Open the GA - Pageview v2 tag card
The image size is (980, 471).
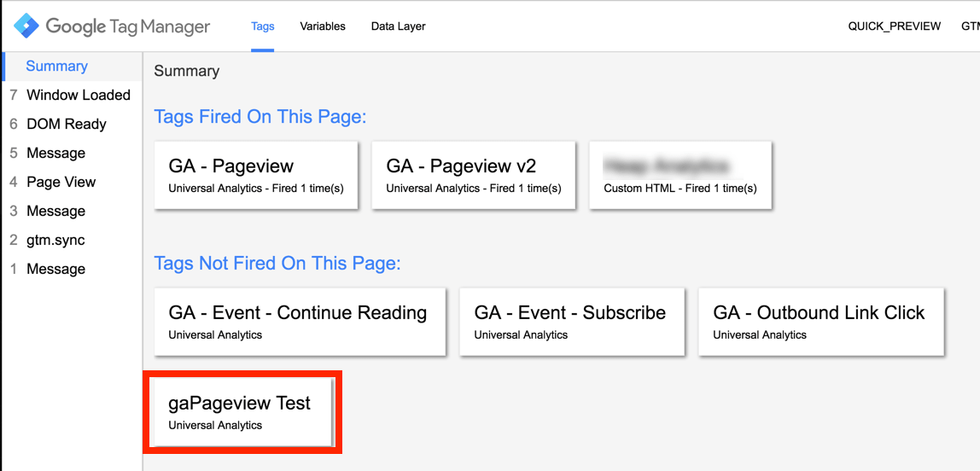pyautogui.click(x=474, y=175)
